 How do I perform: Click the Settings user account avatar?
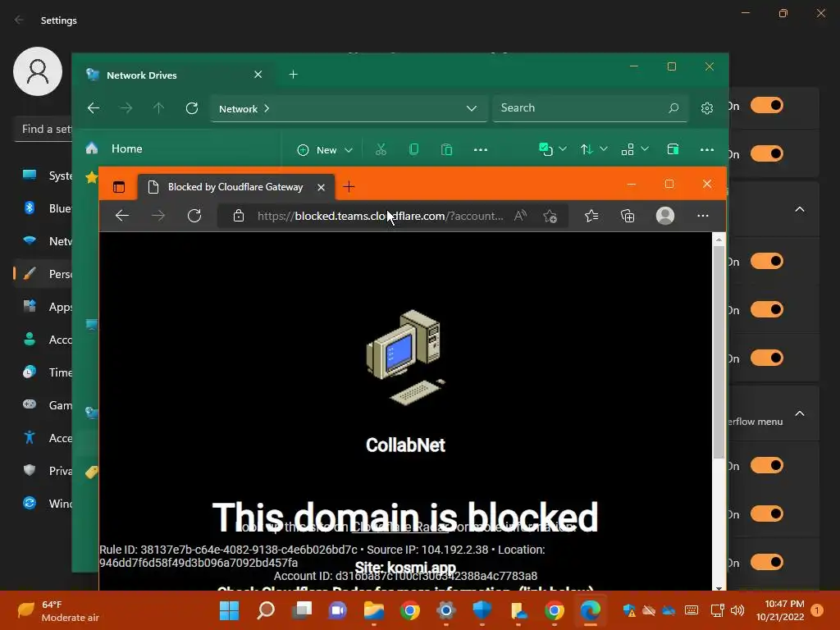point(38,71)
